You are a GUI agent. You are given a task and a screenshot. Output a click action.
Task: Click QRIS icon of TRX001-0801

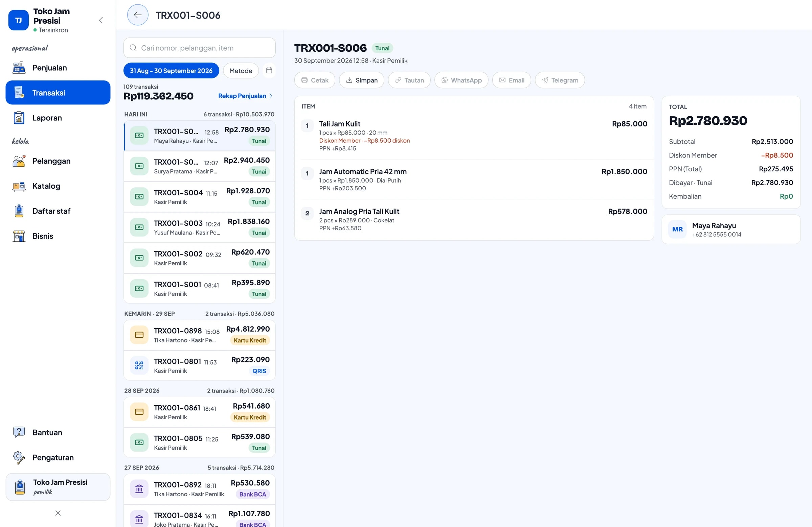tap(139, 365)
